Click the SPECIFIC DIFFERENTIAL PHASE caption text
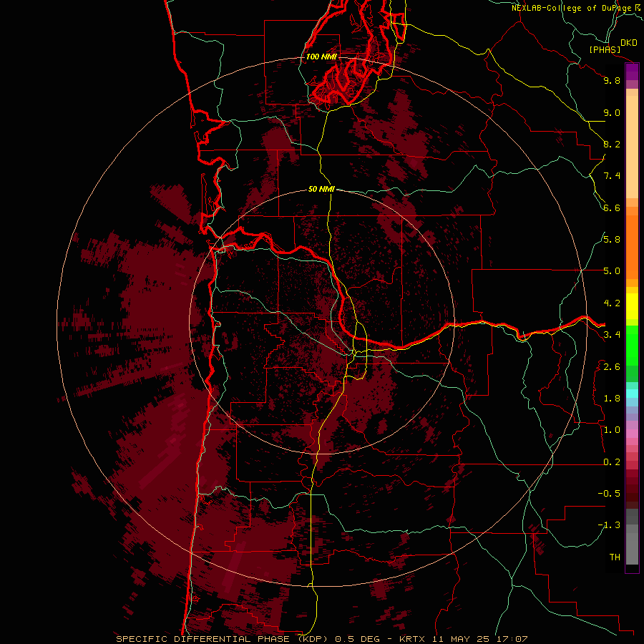The height and width of the screenshot is (644, 644). click(205, 639)
